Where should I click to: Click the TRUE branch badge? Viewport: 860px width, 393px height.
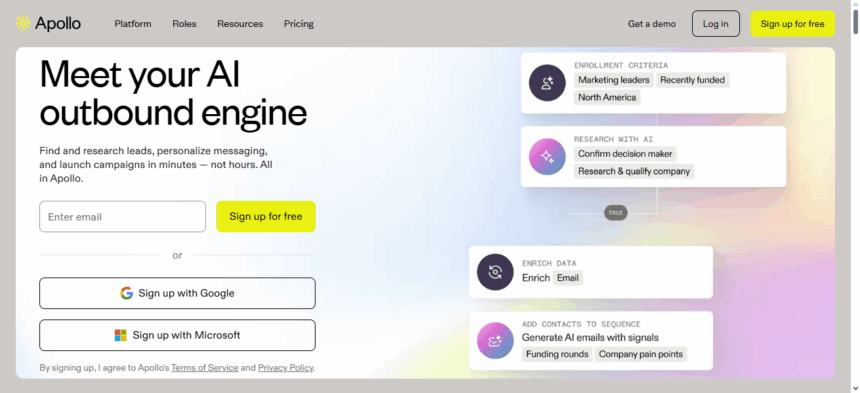coord(615,213)
